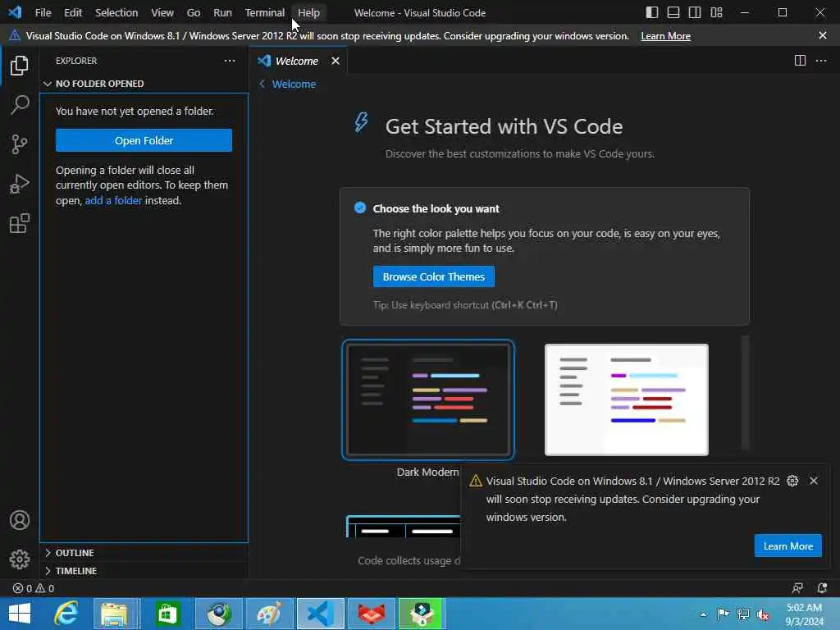Close the Windows 8.1 notification toast

click(813, 481)
